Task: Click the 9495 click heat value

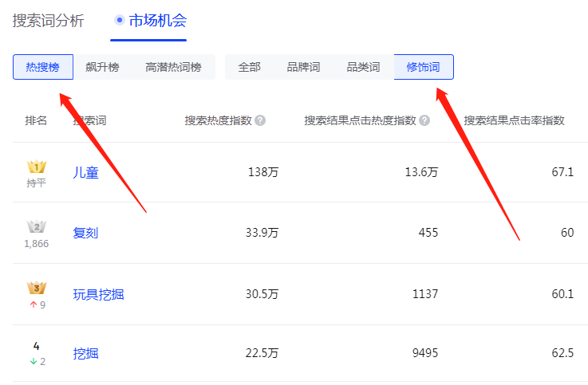Action: pos(425,353)
